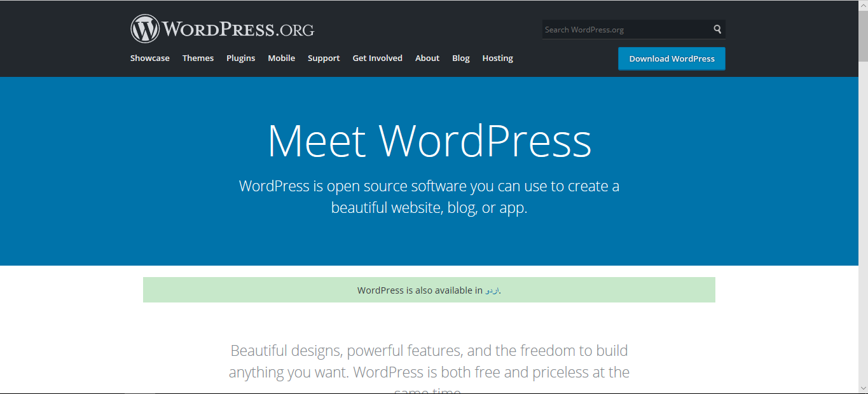Click the Meet WordPress heading

[429, 140]
